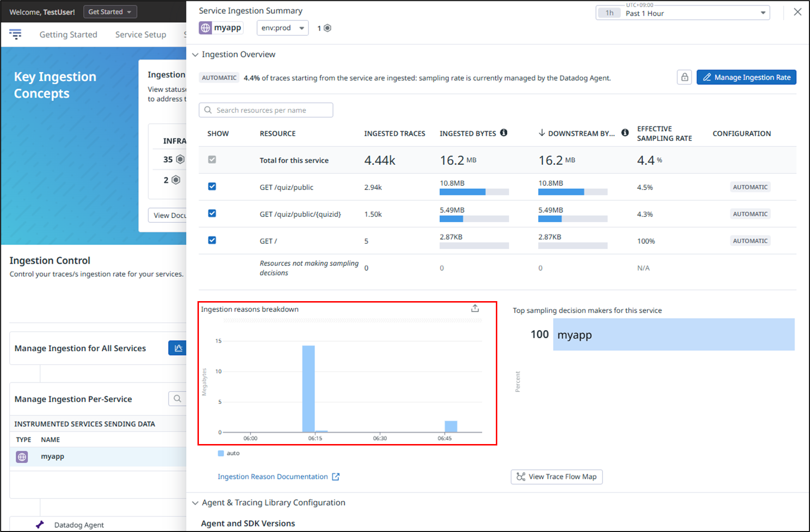Screen dimensions: 810x532
Task: Click the myapp web service icon in services list
Action: 22,457
